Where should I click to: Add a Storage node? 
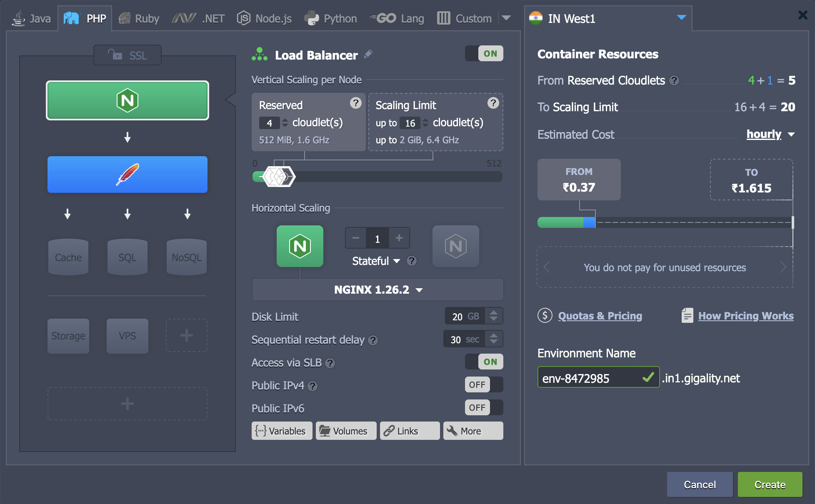pyautogui.click(x=68, y=336)
